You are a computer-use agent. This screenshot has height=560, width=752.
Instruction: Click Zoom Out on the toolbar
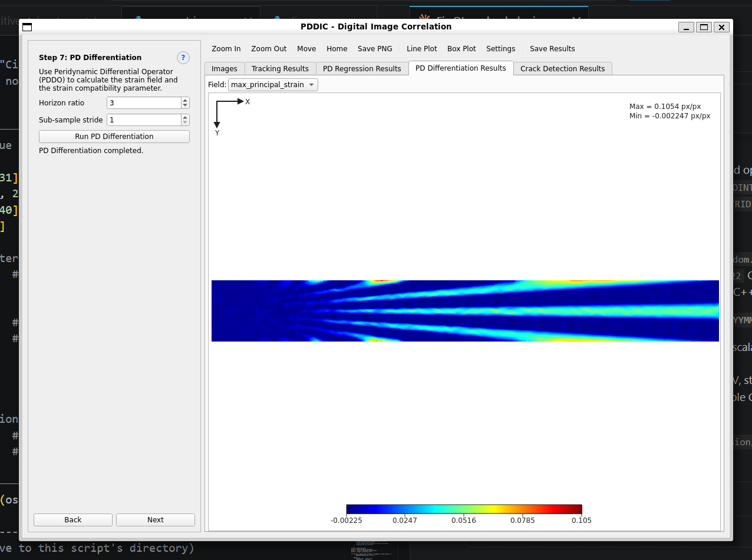[269, 49]
